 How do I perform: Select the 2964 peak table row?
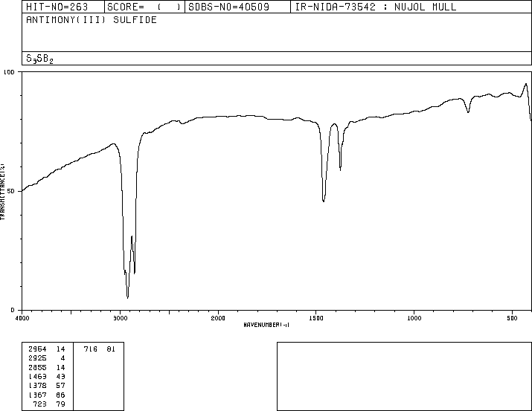47,349
